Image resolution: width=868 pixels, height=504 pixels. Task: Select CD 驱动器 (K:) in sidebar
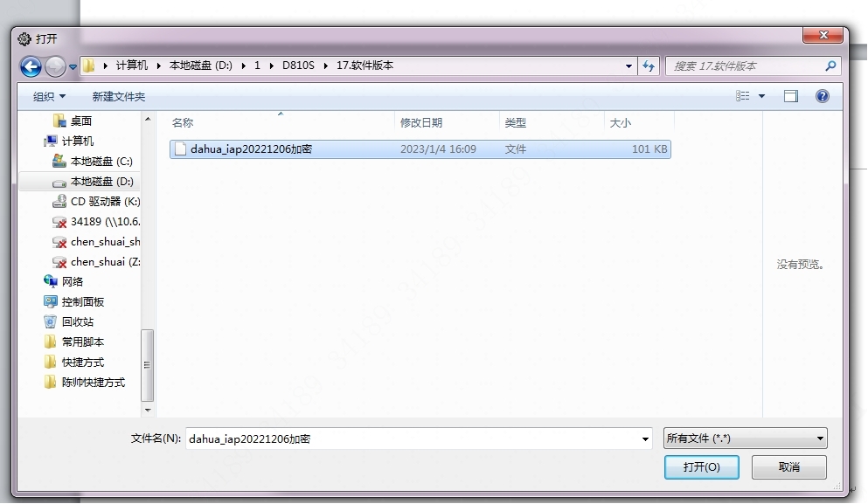[x=104, y=202]
